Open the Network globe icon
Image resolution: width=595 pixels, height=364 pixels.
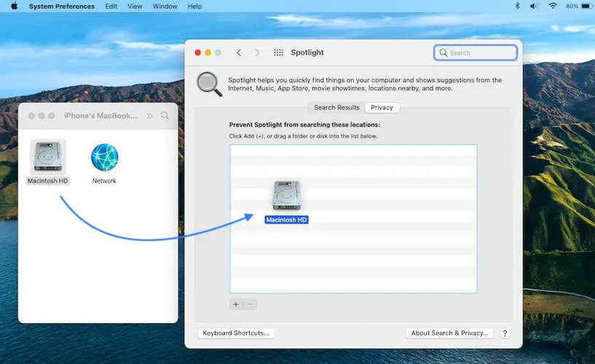tap(104, 157)
